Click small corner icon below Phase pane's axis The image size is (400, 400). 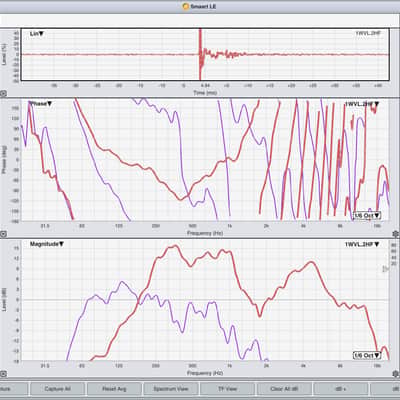(x=3, y=234)
